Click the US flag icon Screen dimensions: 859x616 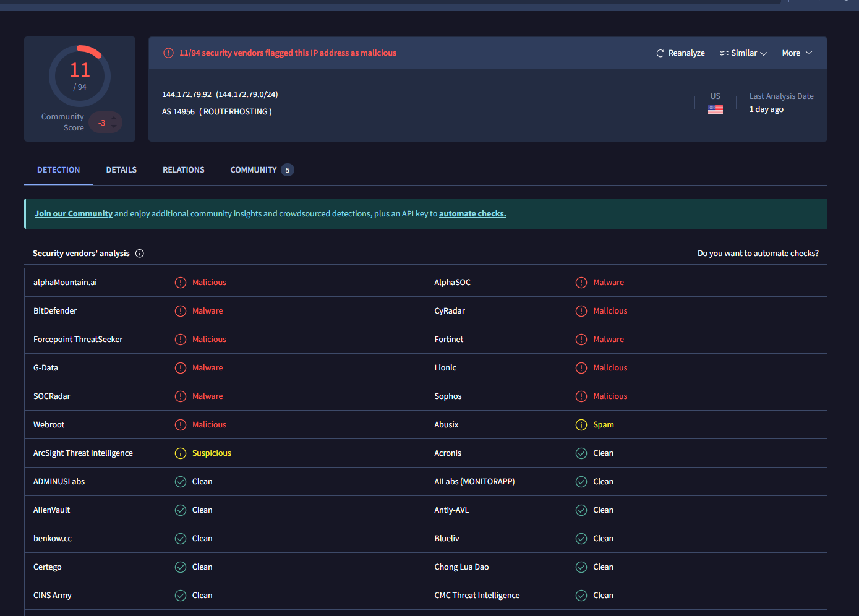click(x=716, y=109)
